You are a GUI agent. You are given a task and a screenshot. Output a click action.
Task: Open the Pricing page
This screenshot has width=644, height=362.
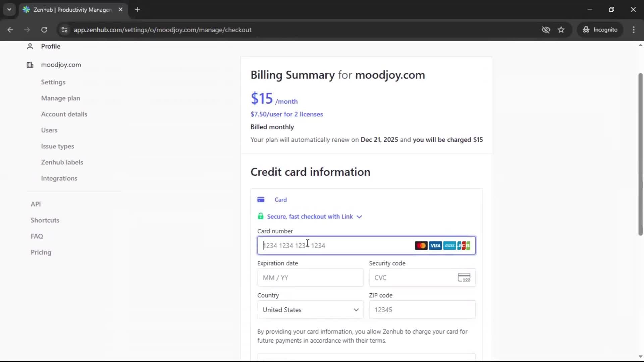point(41,252)
